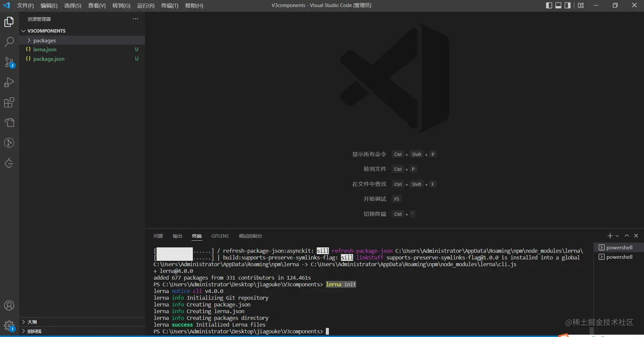
Task: Open the Accounts icon in activity bar
Action: click(x=9, y=306)
